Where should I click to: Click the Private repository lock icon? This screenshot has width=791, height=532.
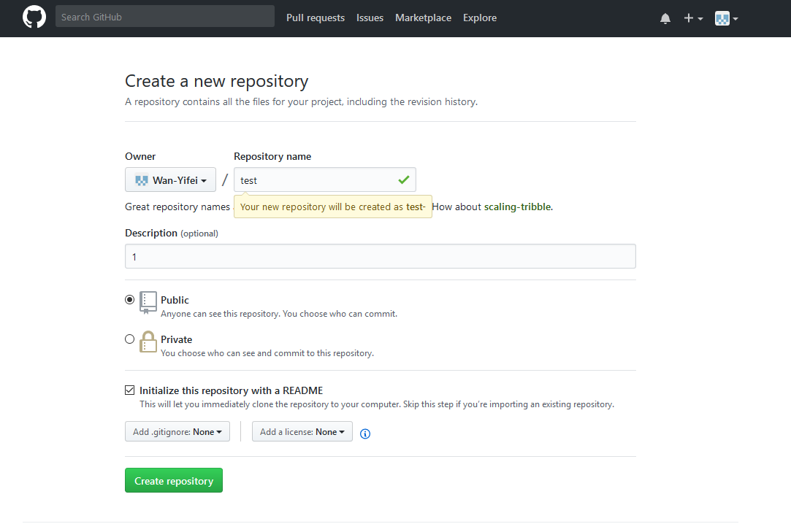(148, 342)
